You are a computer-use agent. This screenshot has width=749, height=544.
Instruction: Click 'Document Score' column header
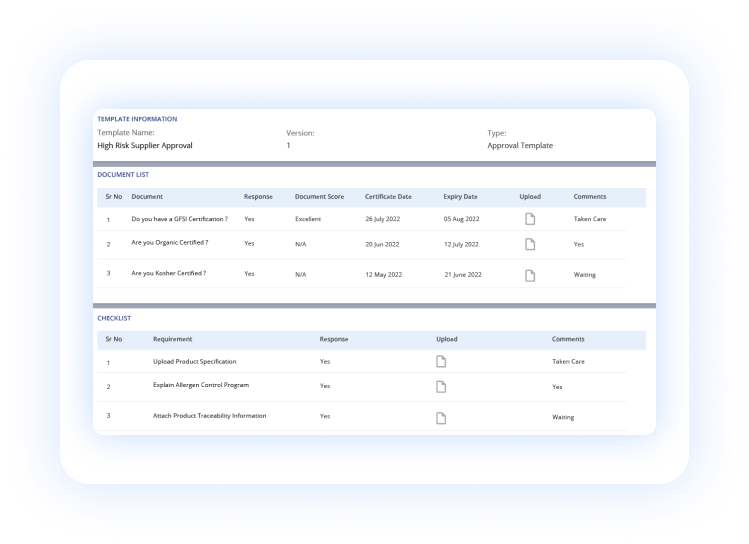319,196
